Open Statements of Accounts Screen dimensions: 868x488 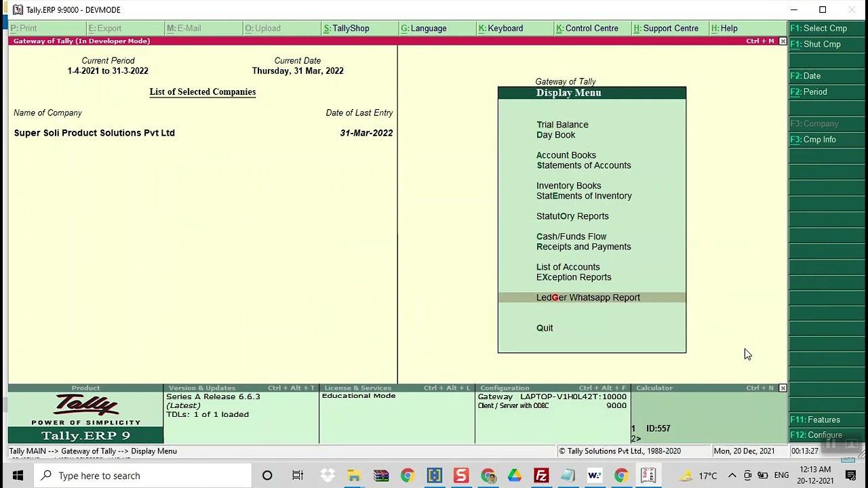(583, 165)
